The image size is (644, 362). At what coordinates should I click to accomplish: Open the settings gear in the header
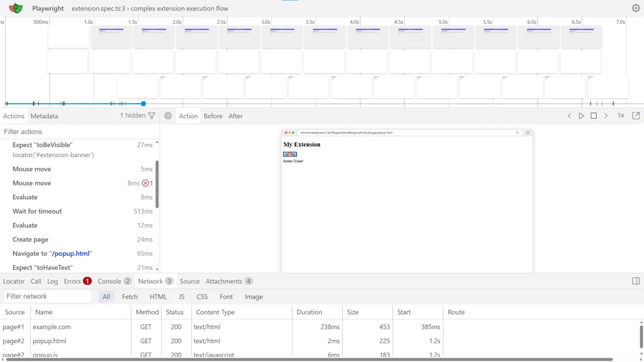636,8
